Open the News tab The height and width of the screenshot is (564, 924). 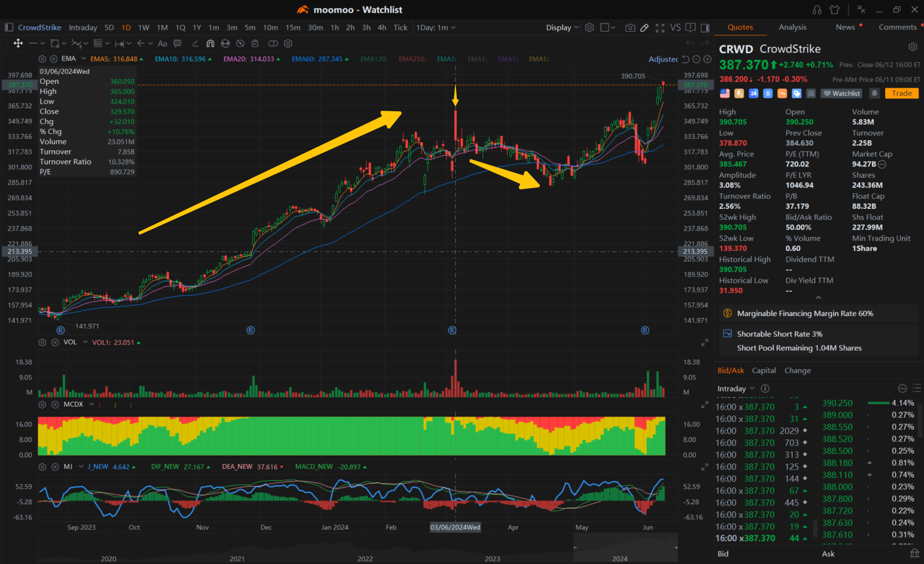(845, 28)
